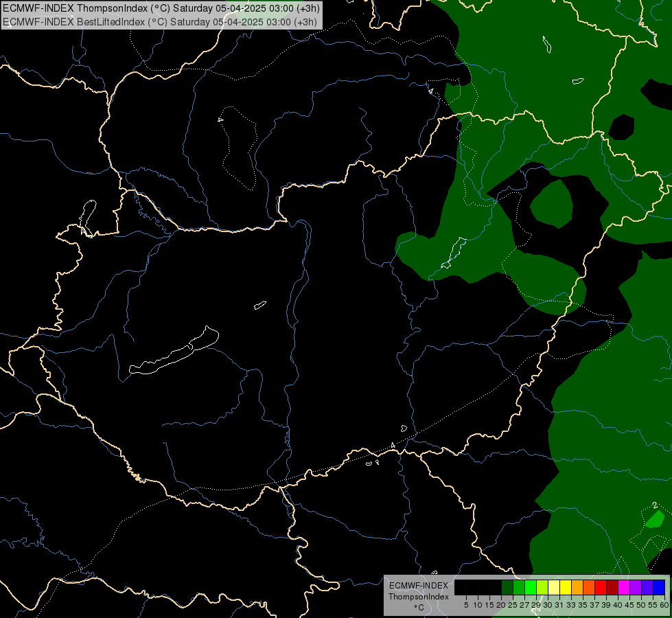Image resolution: width=672 pixels, height=618 pixels.
Task: Click the legend label 'ThompsonIndex'
Action: pyautogui.click(x=418, y=597)
